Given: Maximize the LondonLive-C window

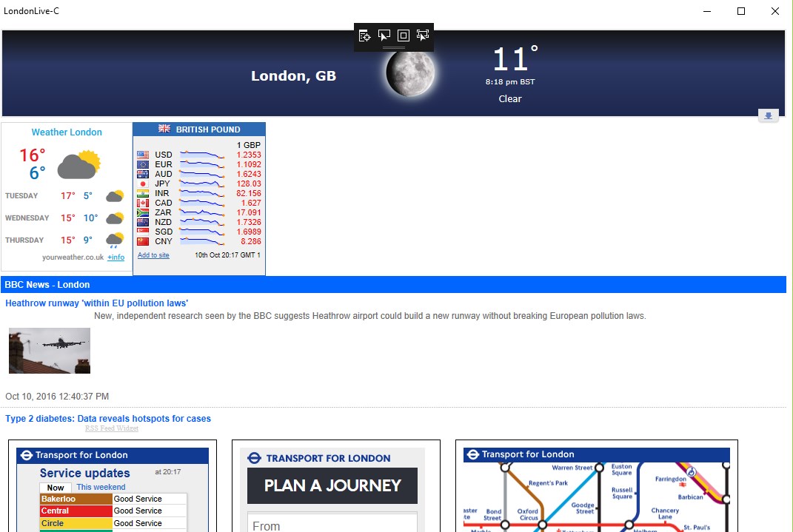Looking at the screenshot, I should tap(741, 11).
